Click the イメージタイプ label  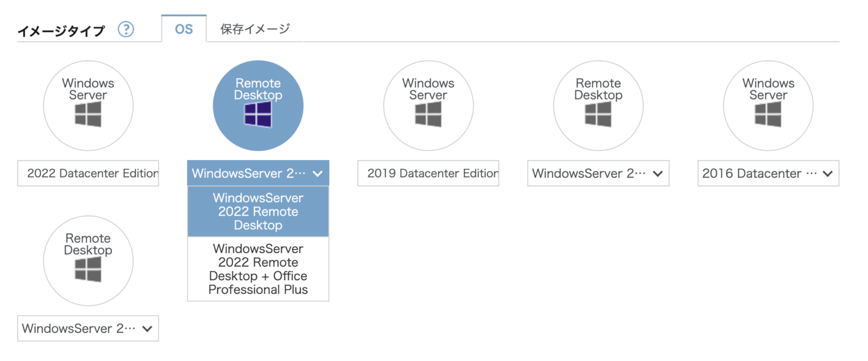point(61,31)
